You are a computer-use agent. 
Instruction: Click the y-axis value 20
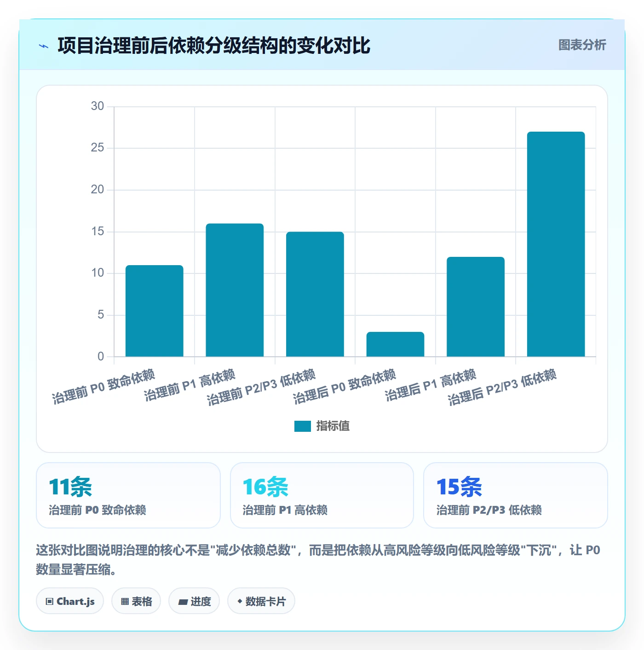(x=98, y=190)
